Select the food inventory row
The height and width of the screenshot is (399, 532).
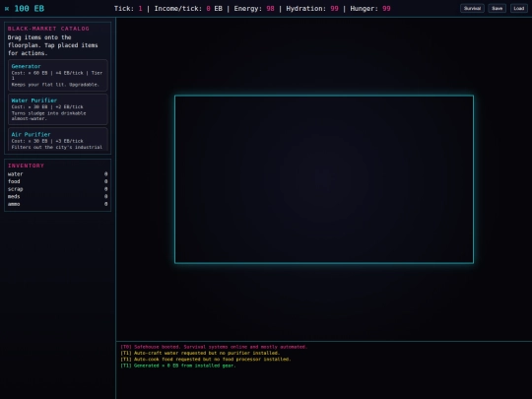tap(58, 181)
